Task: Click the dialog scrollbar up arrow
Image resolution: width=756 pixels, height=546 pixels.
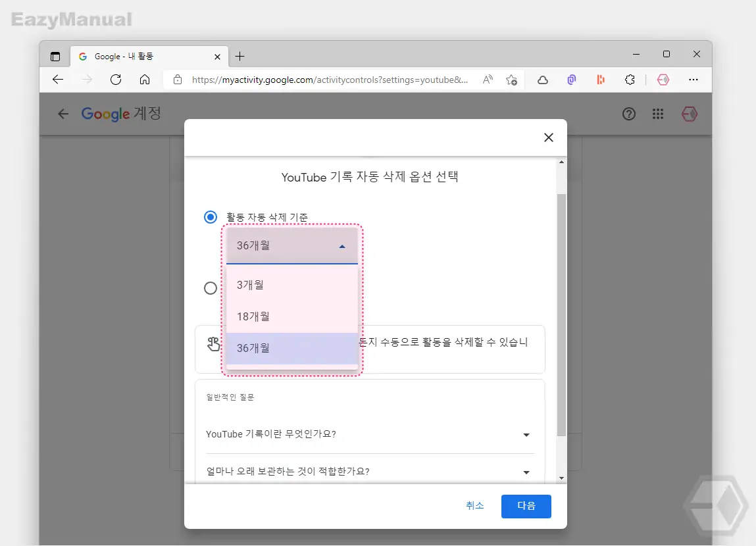Action: point(561,162)
